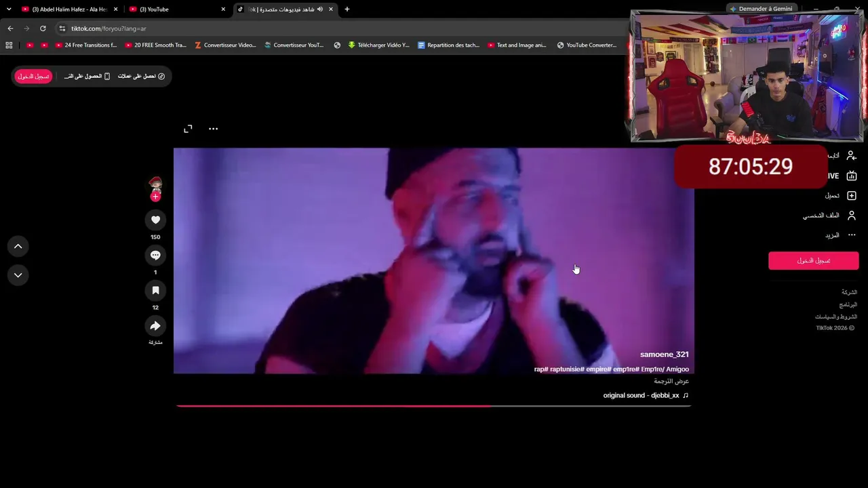Open the '20 FREE Smooth Tra...' bookmark
The height and width of the screenshot is (488, 868).
tap(155, 45)
